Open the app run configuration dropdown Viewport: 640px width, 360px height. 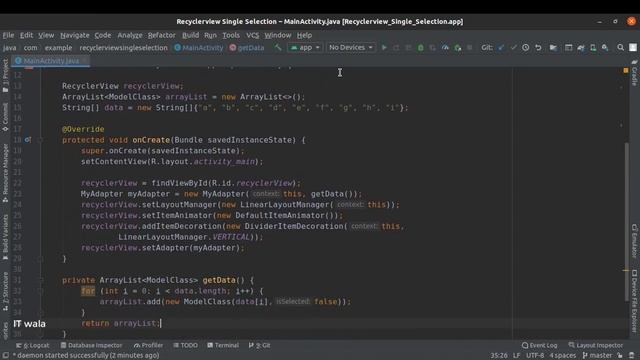coord(305,47)
